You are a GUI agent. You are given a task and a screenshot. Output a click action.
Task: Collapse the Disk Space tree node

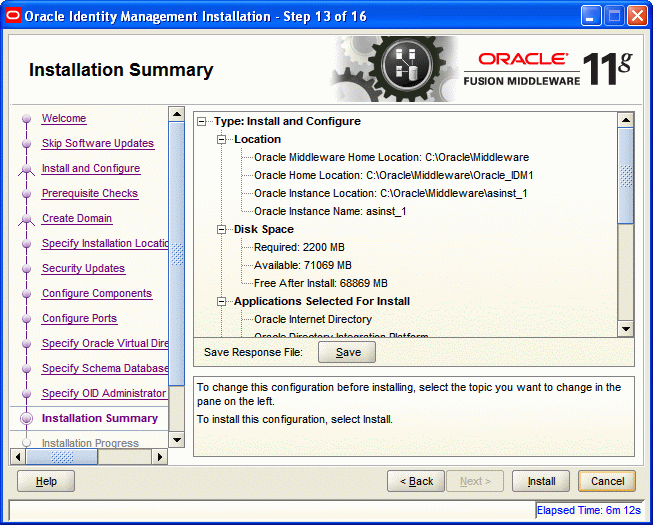(223, 229)
